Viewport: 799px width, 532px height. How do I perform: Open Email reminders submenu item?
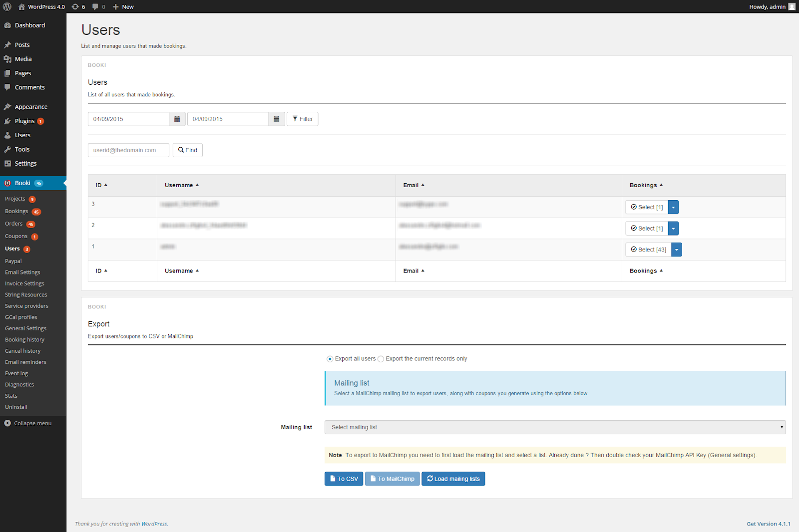pos(25,362)
